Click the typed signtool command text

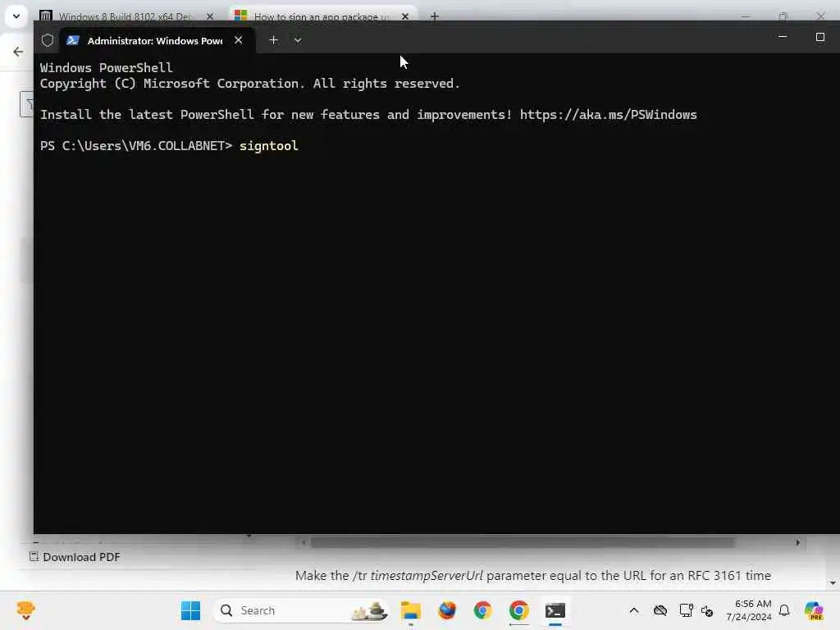tap(268, 146)
